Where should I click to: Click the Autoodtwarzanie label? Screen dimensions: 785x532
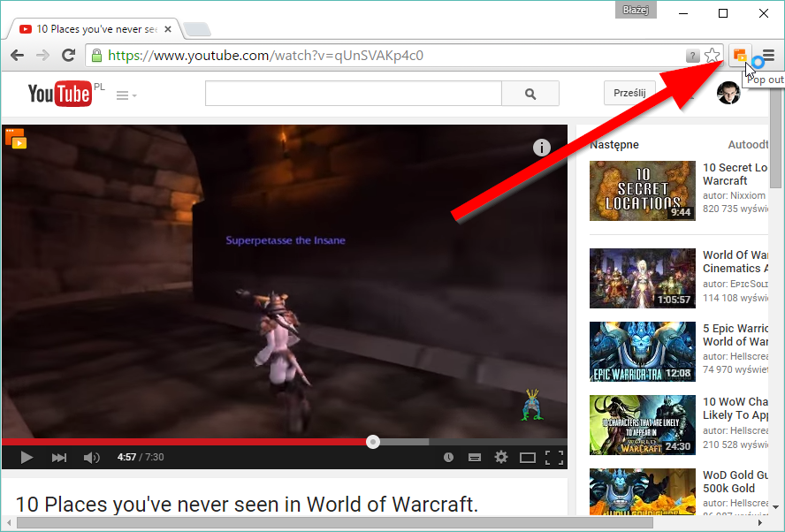tap(748, 145)
